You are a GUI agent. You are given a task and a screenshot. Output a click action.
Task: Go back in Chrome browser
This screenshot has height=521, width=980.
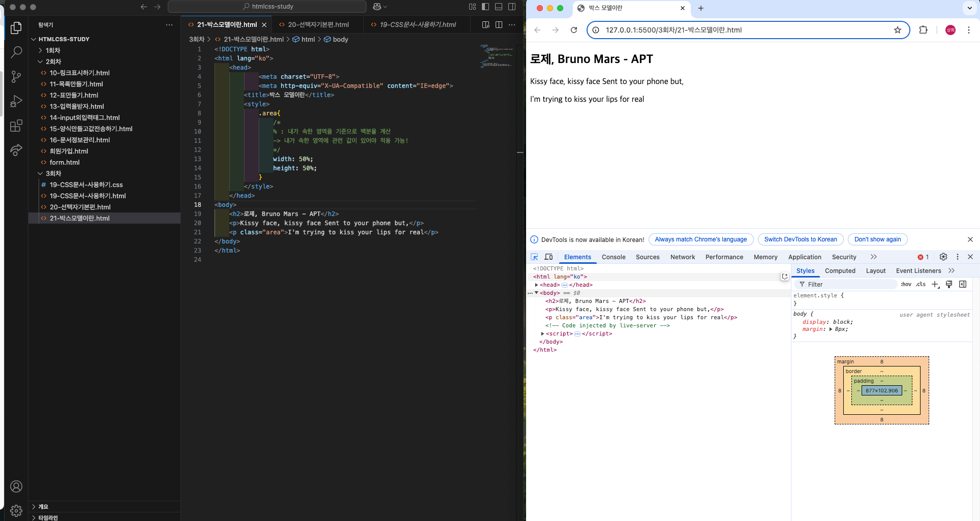[537, 30]
